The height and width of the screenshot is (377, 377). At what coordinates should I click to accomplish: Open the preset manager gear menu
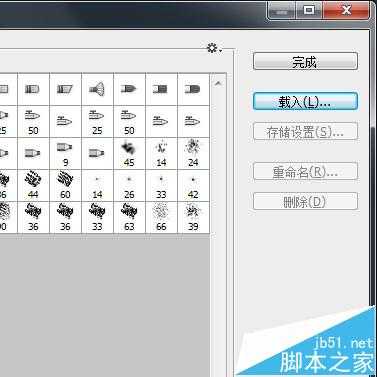[214, 48]
